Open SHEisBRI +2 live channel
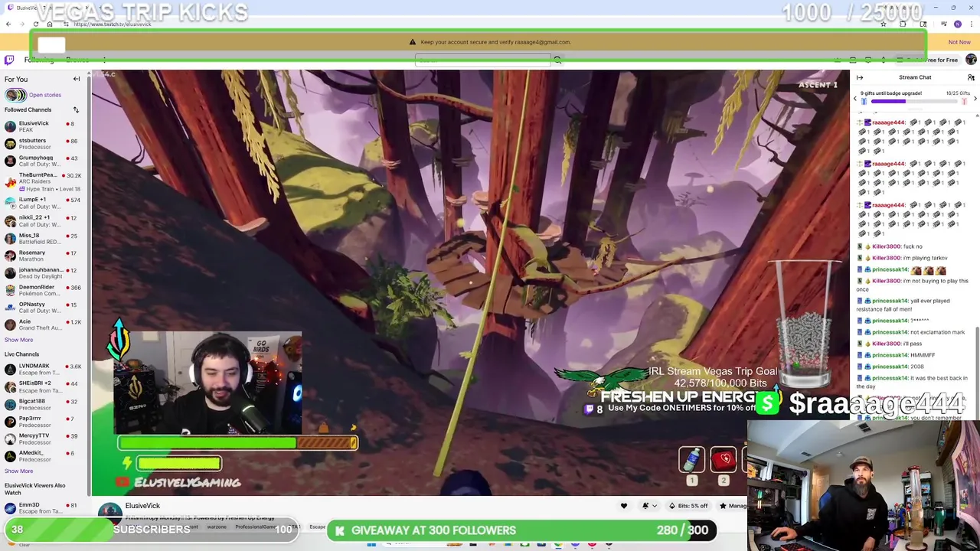 coord(43,386)
